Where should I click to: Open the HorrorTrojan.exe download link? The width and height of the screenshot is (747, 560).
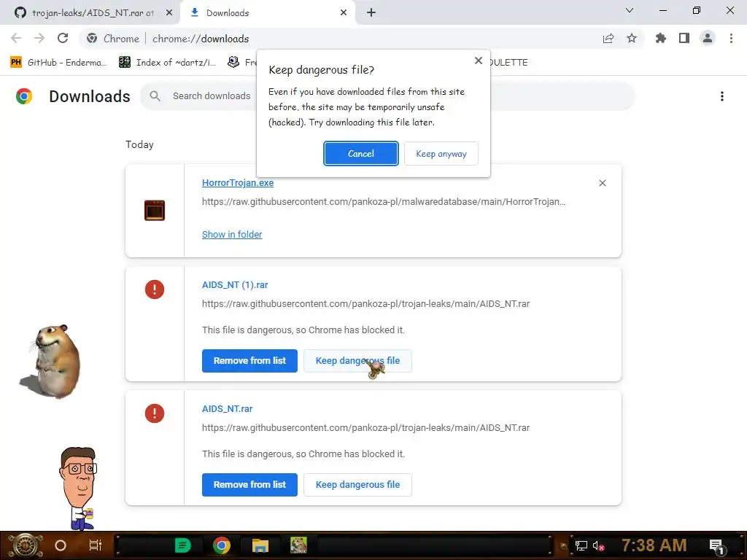(x=238, y=183)
